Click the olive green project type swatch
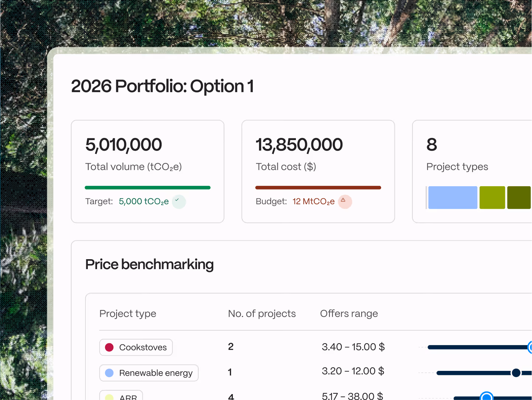 pyautogui.click(x=492, y=198)
